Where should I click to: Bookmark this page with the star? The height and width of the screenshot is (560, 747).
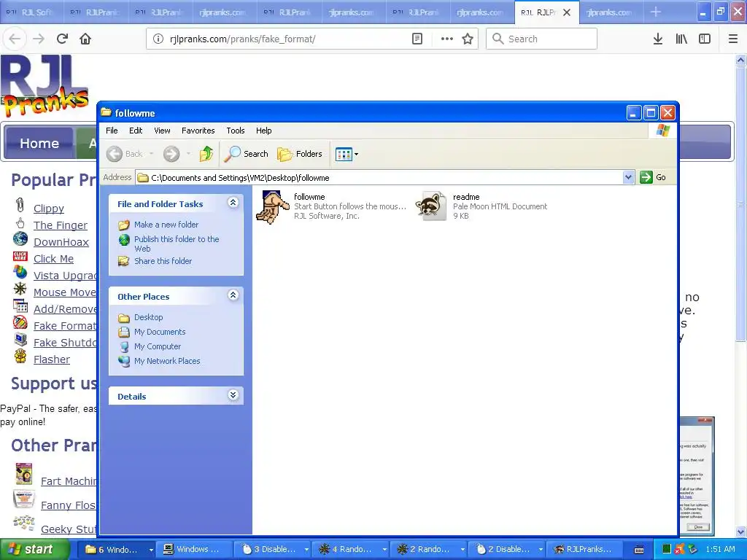point(468,39)
